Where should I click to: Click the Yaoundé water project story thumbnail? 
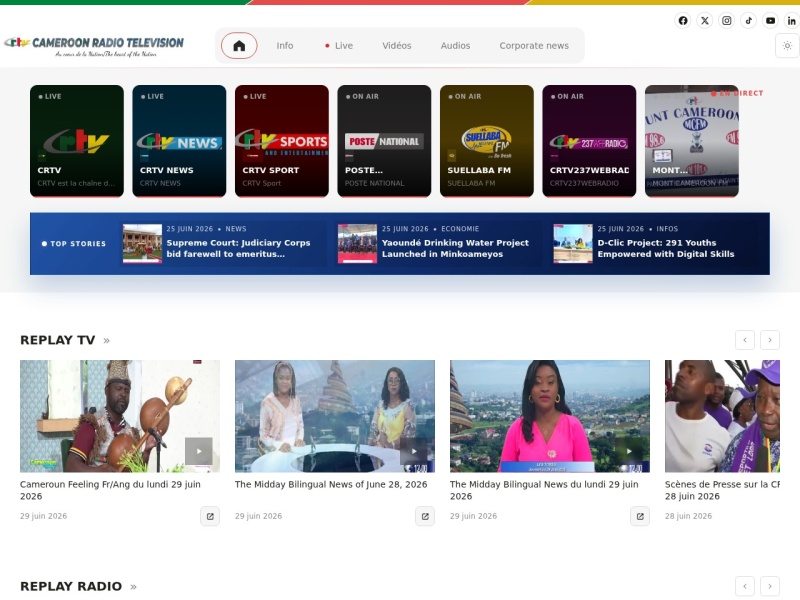pos(358,244)
